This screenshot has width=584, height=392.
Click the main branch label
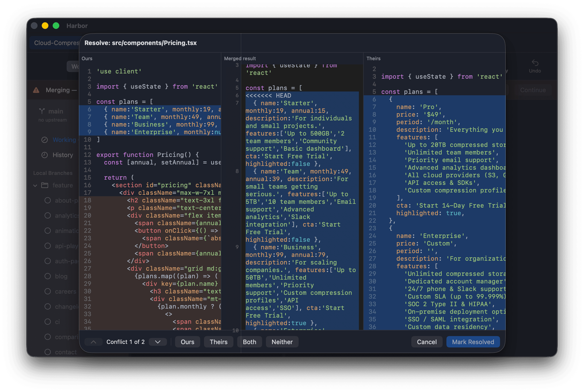click(x=56, y=111)
